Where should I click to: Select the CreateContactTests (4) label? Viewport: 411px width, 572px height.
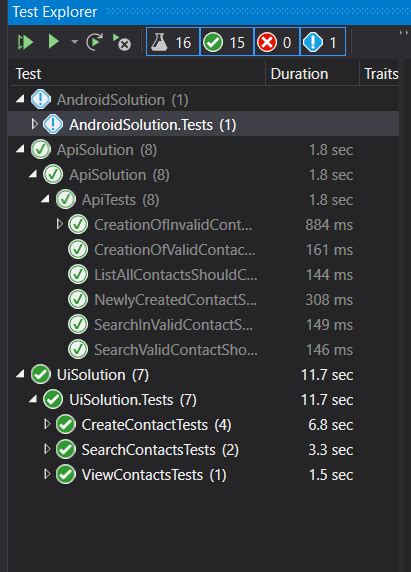coord(156,425)
